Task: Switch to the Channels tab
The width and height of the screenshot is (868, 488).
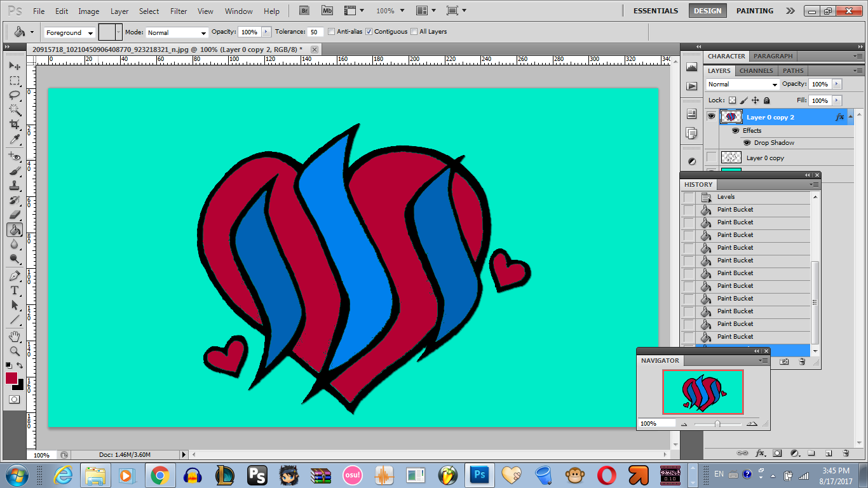Action: tap(756, 71)
